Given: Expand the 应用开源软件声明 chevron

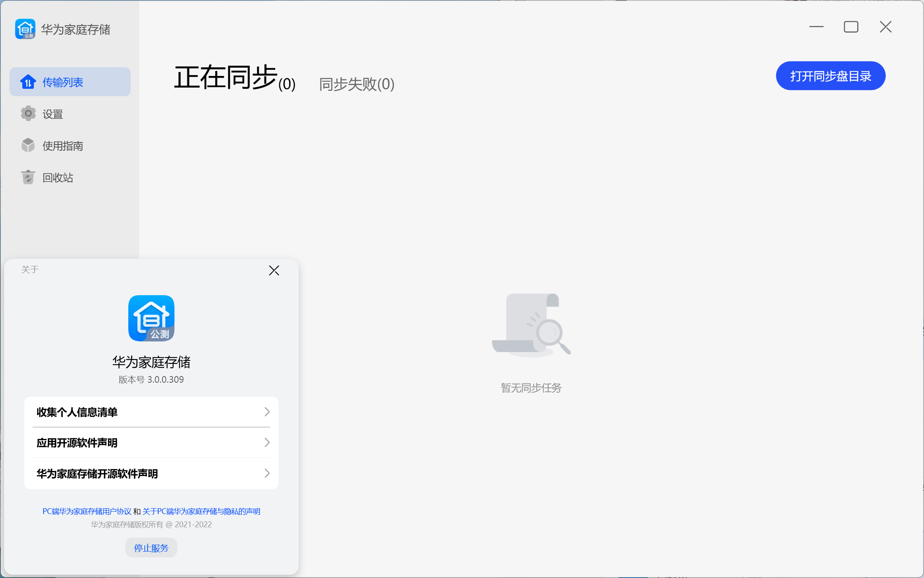Looking at the screenshot, I should (267, 443).
